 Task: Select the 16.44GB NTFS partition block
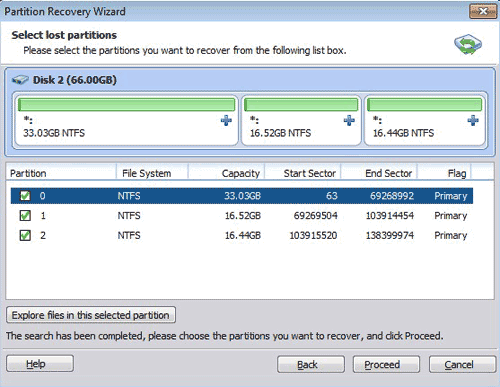pyautogui.click(x=425, y=120)
